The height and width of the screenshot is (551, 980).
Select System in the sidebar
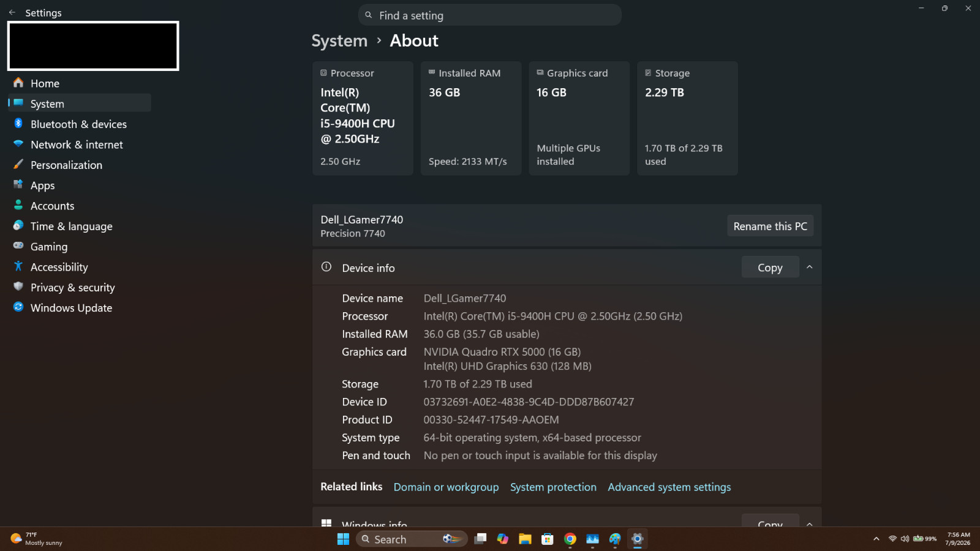click(x=80, y=103)
